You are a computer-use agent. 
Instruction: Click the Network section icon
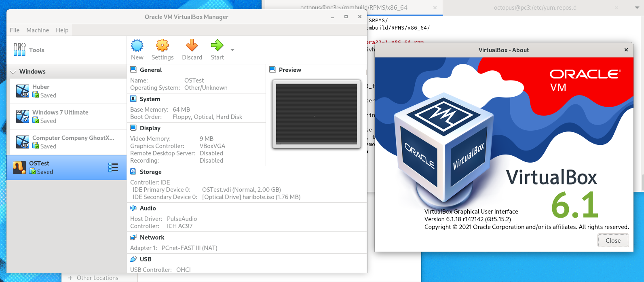133,237
